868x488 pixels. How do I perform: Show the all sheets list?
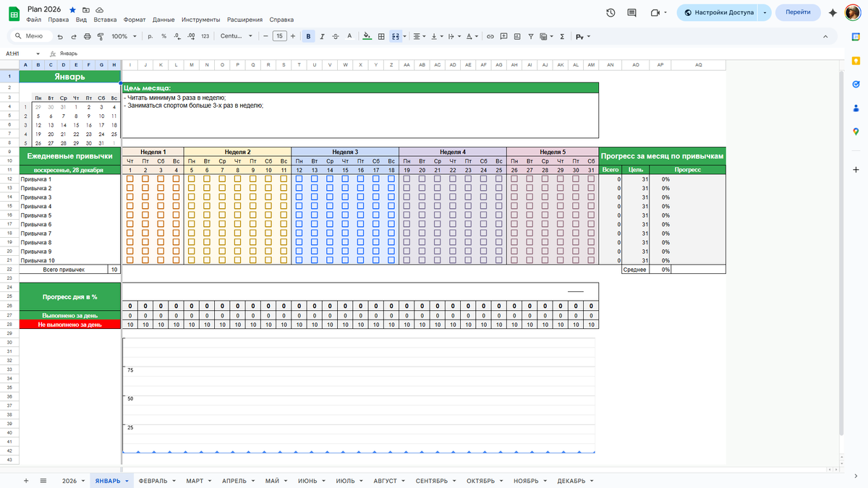pos(43,481)
